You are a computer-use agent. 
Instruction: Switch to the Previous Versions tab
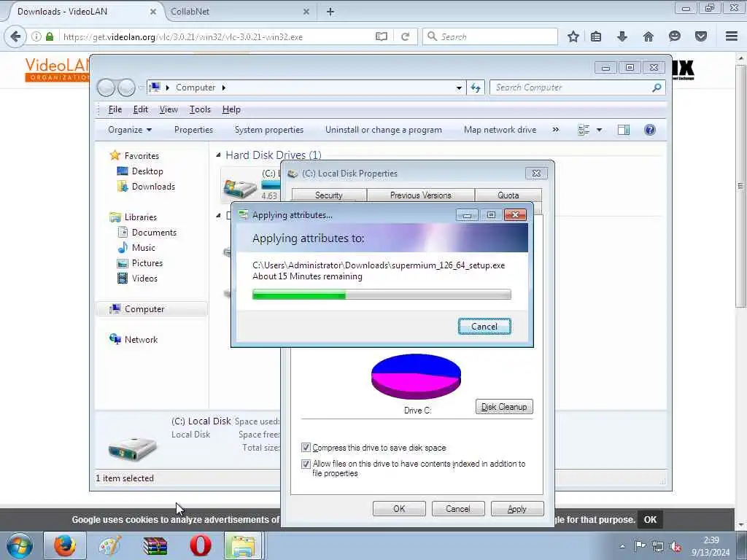(420, 195)
